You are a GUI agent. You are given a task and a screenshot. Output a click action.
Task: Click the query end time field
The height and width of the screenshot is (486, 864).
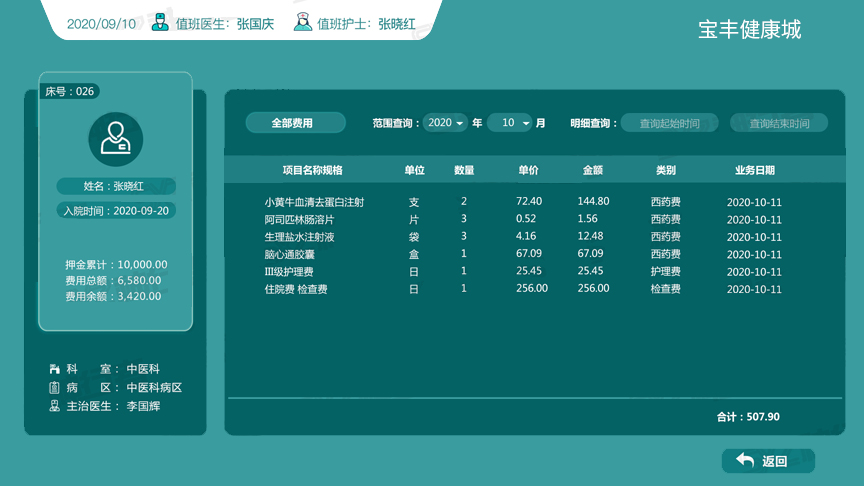click(779, 123)
